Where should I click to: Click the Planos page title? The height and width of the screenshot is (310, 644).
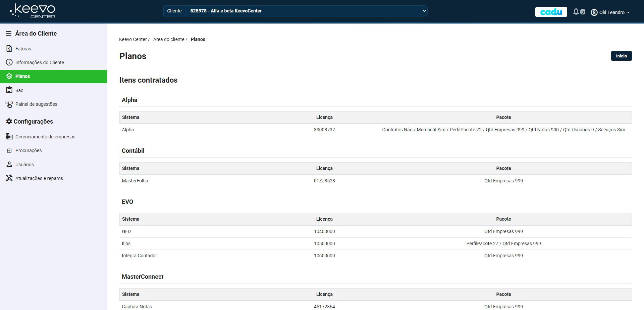click(x=133, y=56)
